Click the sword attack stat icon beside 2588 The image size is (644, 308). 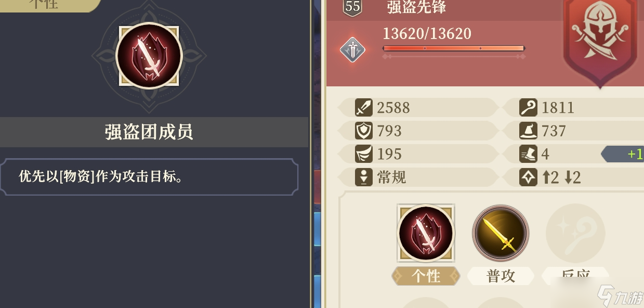pos(364,108)
